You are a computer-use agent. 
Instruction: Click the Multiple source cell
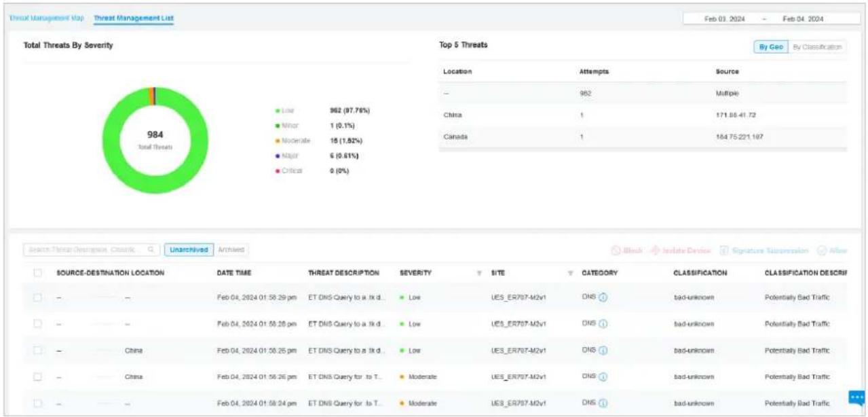(x=728, y=93)
